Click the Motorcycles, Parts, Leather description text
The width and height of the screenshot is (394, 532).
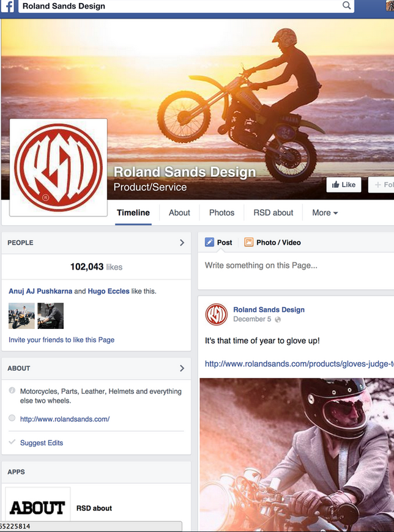(x=101, y=396)
